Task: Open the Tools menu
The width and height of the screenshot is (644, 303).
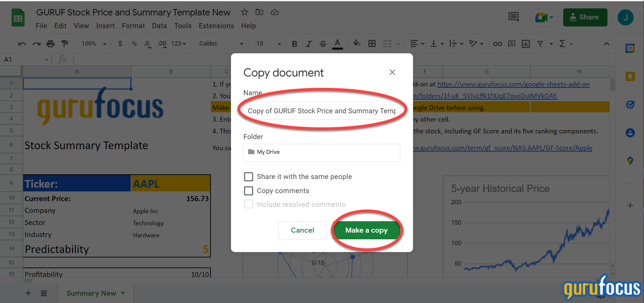Action: pyautogui.click(x=183, y=26)
